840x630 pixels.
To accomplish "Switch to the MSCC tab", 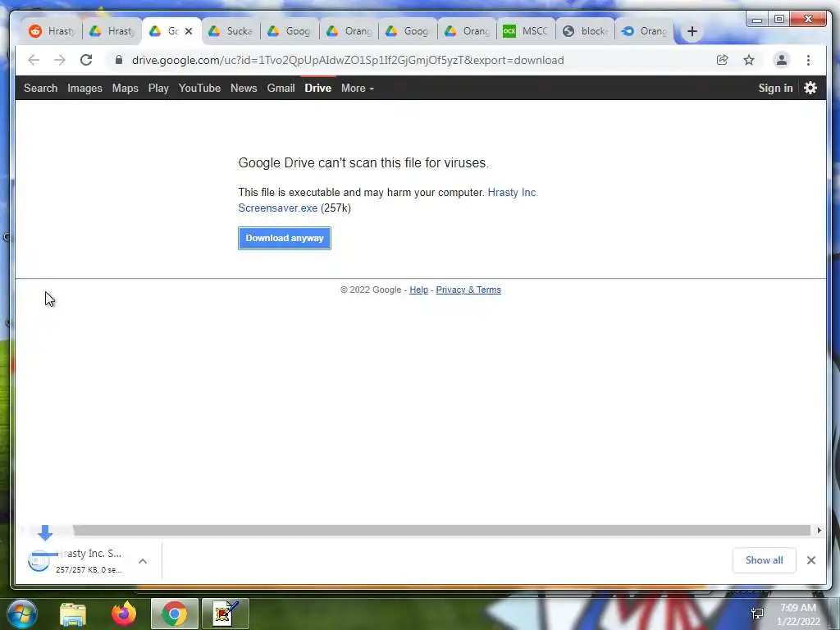I will pos(526,31).
